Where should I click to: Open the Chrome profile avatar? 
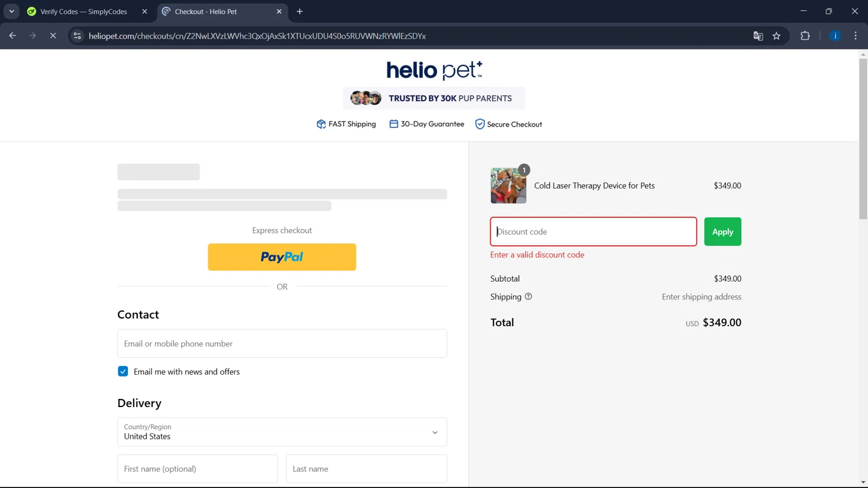click(x=835, y=36)
